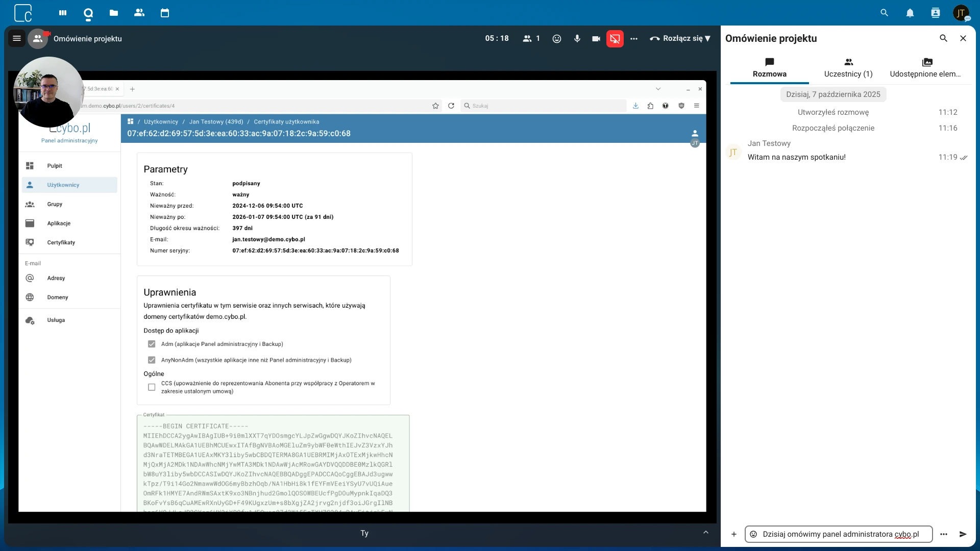This screenshot has width=980, height=551.
Task: Enable the CCS authorization checkbox
Action: pyautogui.click(x=152, y=387)
